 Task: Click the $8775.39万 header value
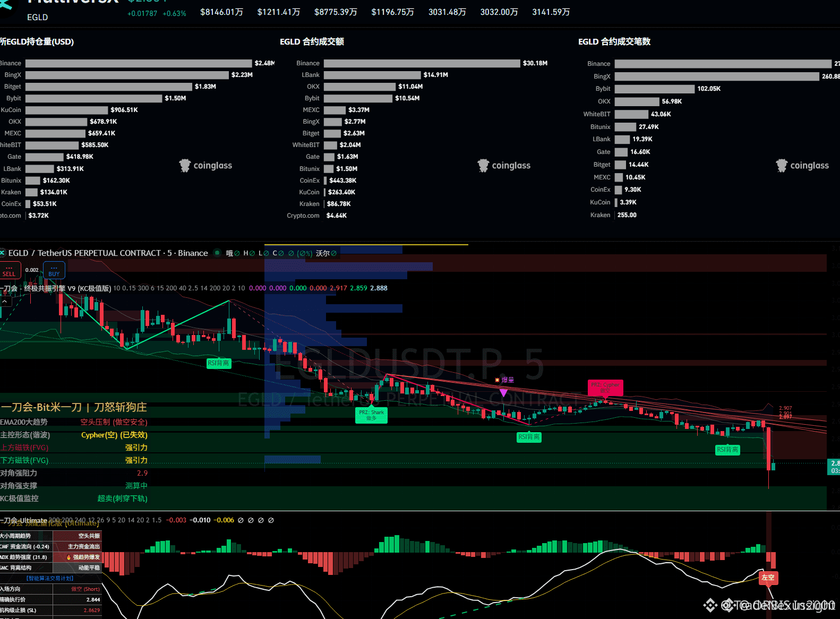point(336,12)
